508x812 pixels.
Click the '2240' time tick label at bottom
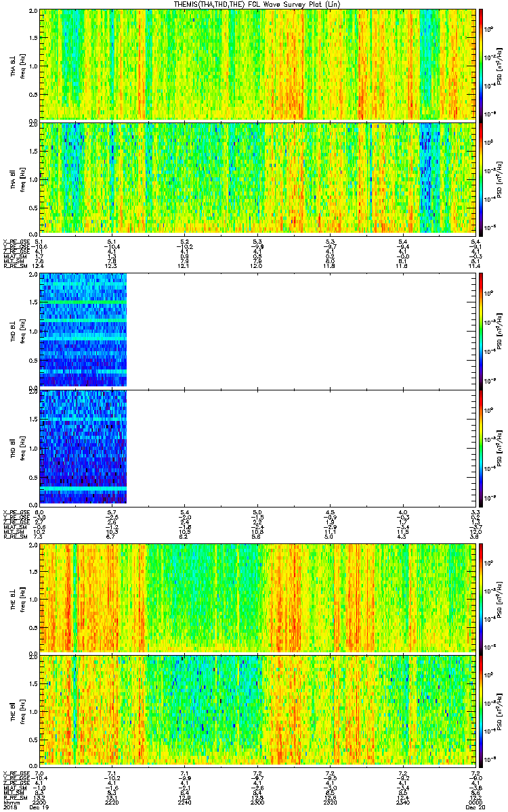pyautogui.click(x=185, y=802)
